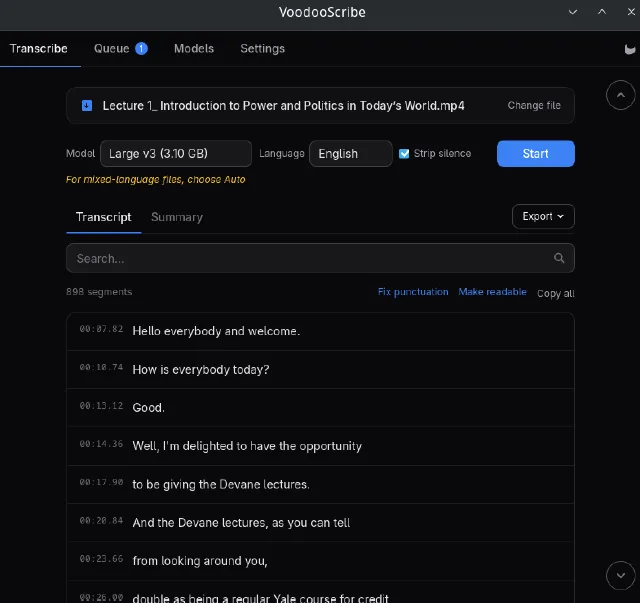Click the cat icon at top right
The height and width of the screenshot is (603, 640).
coord(630,49)
